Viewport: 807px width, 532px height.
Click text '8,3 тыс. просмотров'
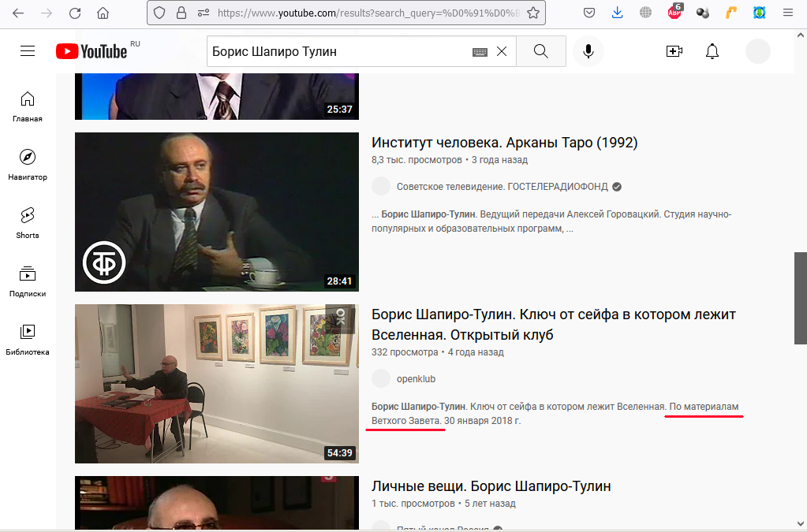[417, 160]
